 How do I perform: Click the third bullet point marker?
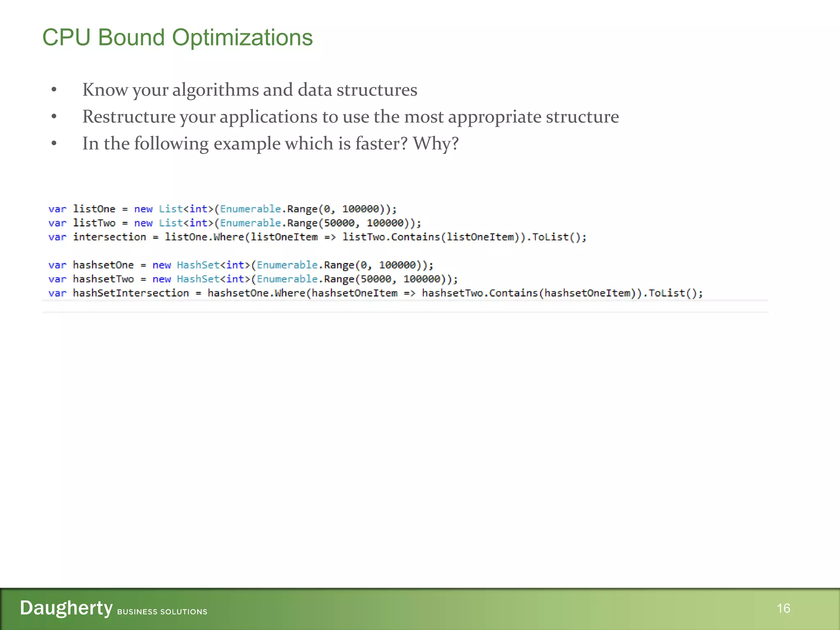point(54,144)
